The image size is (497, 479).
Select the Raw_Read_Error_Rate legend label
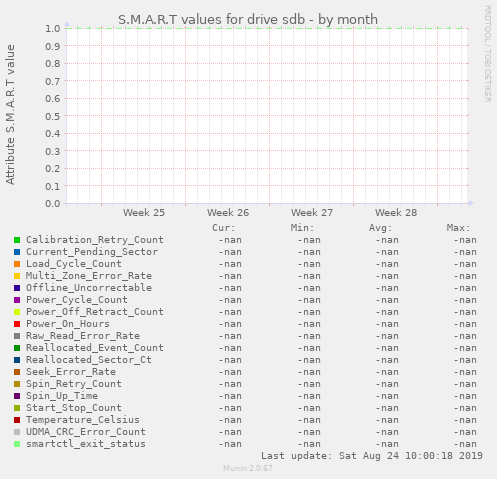(83, 336)
